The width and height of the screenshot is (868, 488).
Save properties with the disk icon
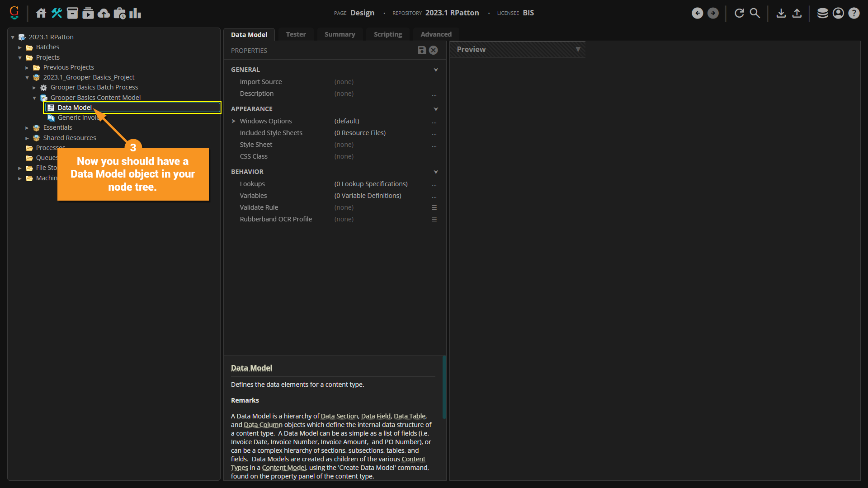421,50
